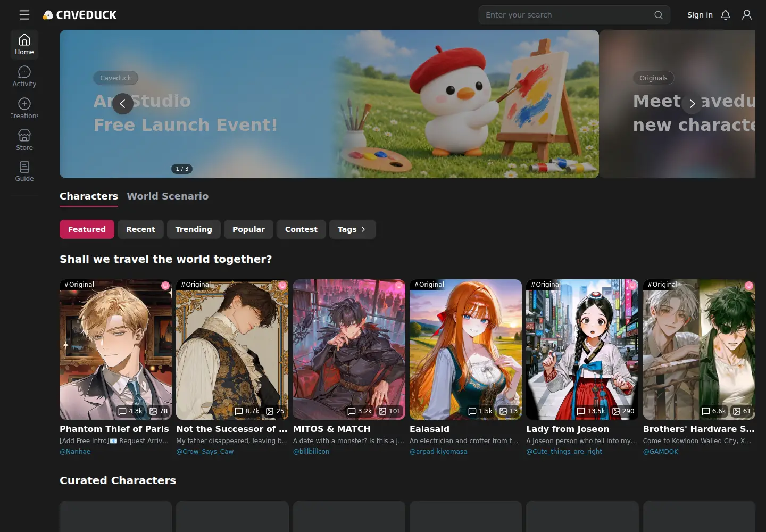Switch to World Scenario tab

coord(168,196)
